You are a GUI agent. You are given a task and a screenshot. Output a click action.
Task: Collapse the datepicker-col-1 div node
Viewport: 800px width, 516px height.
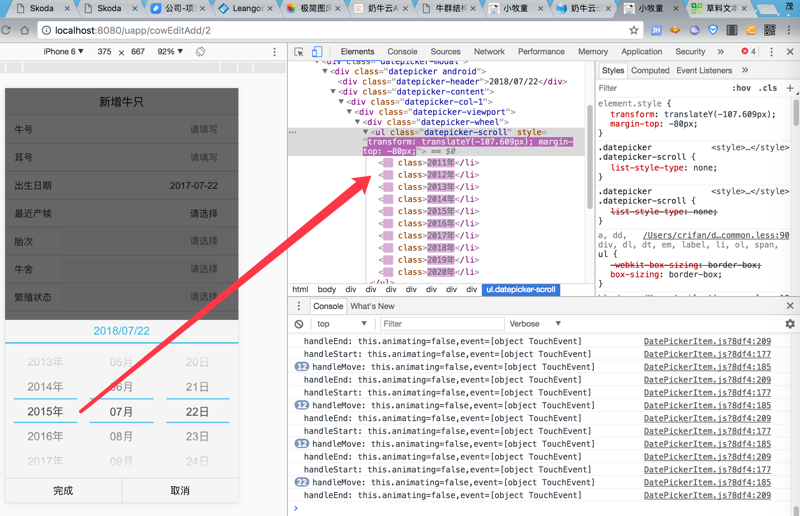tap(341, 102)
